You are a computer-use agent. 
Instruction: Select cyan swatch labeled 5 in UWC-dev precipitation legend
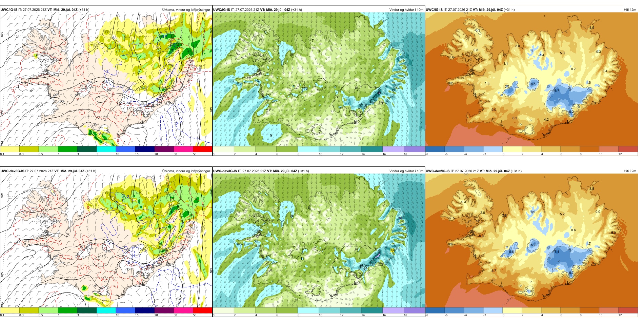[106, 310]
